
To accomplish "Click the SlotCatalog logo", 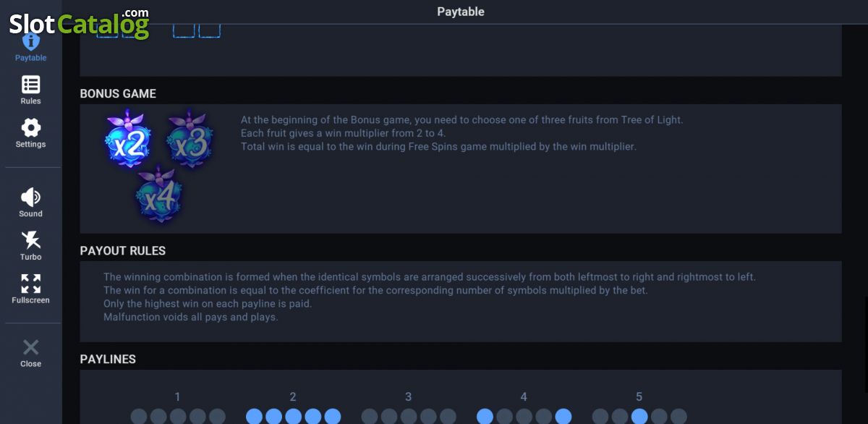I will coord(79,23).
